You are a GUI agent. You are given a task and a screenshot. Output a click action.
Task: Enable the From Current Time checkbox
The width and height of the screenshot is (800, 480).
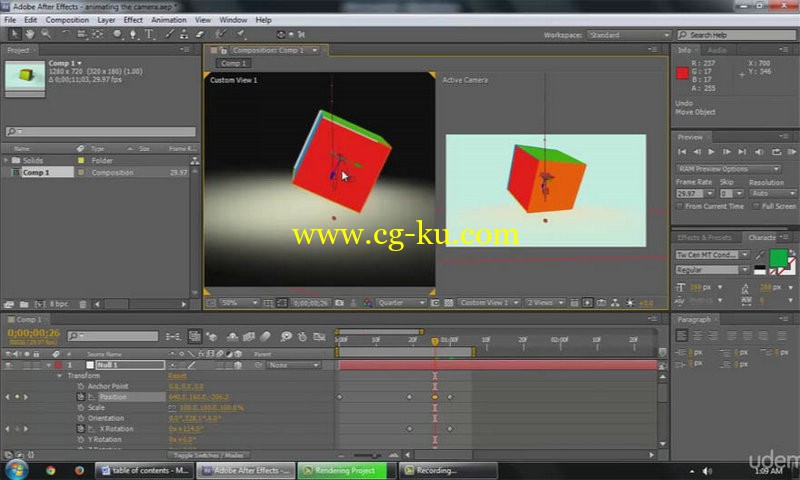click(680, 207)
